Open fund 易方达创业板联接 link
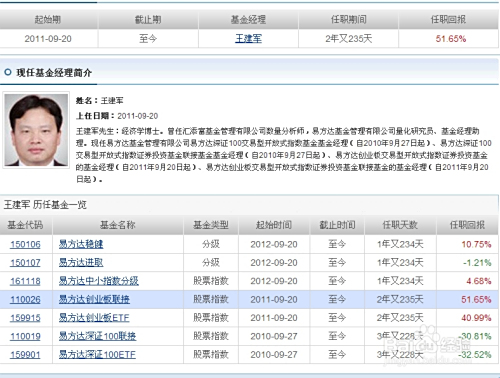This screenshot has height=378, width=500. point(94,299)
